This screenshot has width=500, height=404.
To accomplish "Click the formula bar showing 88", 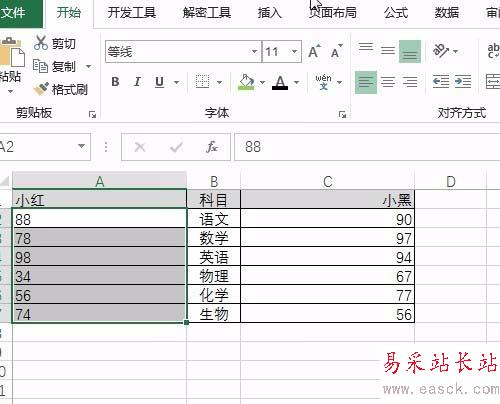I will point(367,147).
